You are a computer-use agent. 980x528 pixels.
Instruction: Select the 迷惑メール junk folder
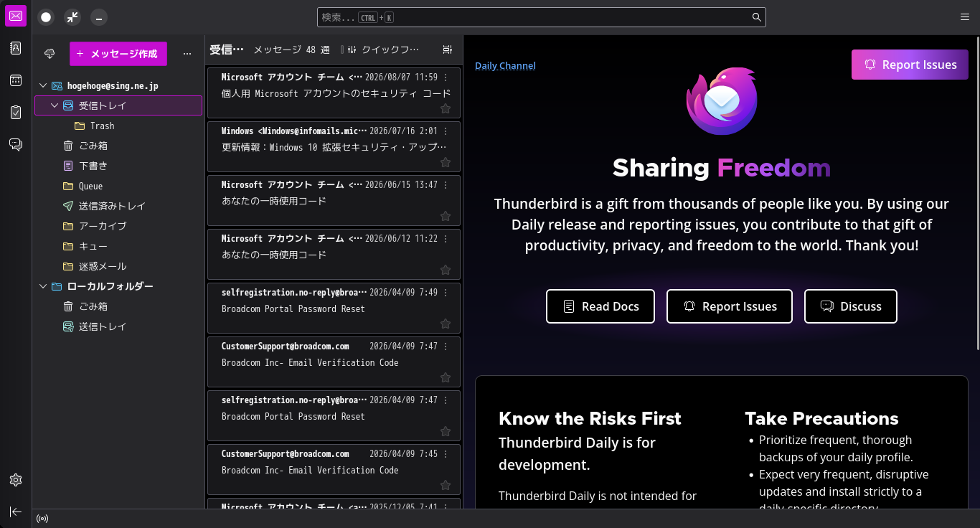(x=118, y=266)
